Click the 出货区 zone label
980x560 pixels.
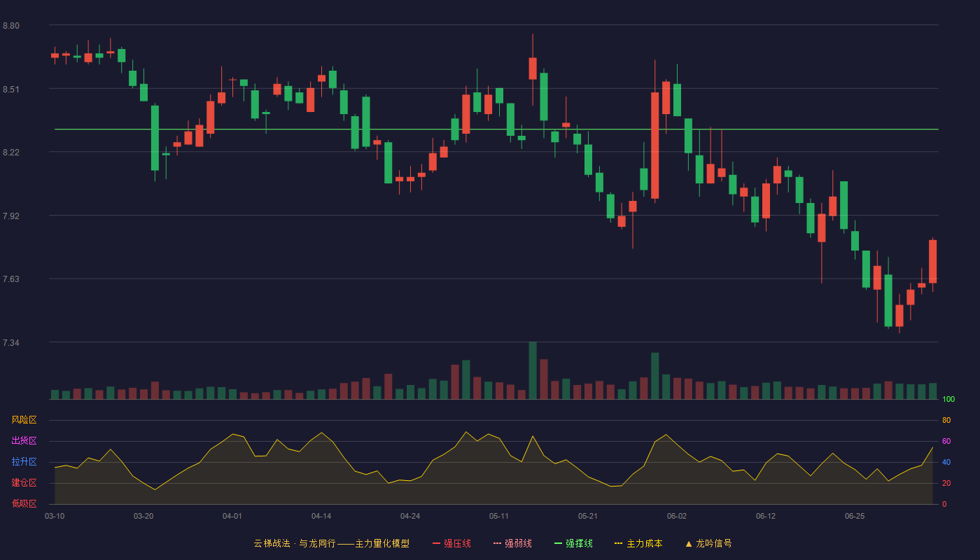pyautogui.click(x=24, y=441)
